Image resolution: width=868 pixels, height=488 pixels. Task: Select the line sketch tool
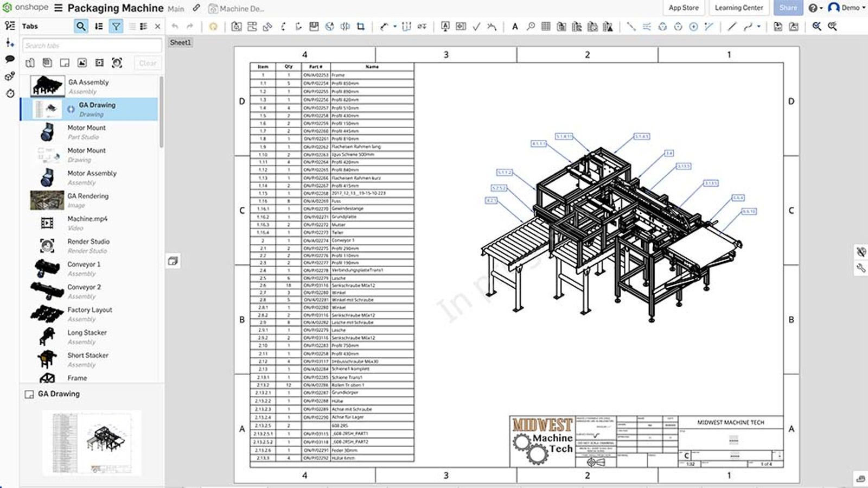click(732, 26)
